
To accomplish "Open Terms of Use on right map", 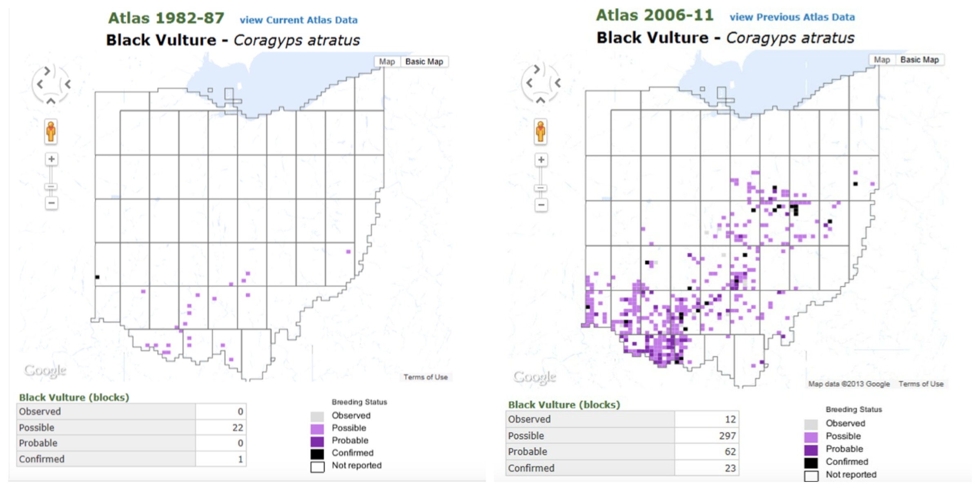I will [x=921, y=384].
